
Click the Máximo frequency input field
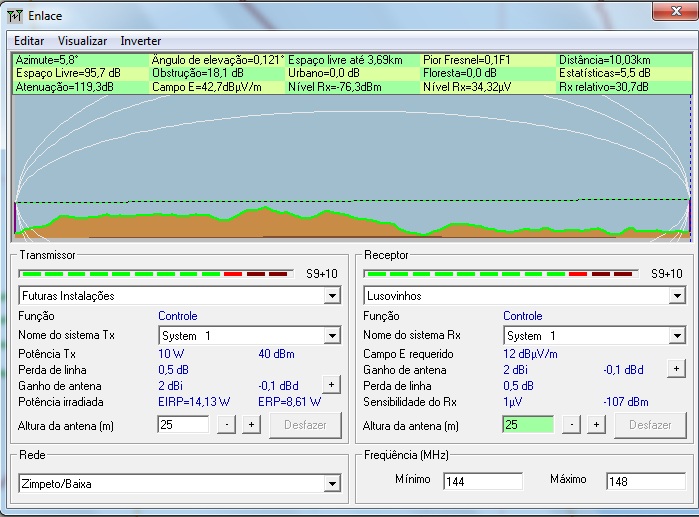point(647,481)
